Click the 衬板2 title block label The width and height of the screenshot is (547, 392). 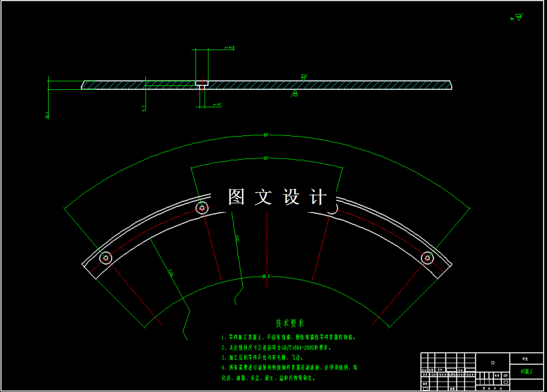click(526, 371)
